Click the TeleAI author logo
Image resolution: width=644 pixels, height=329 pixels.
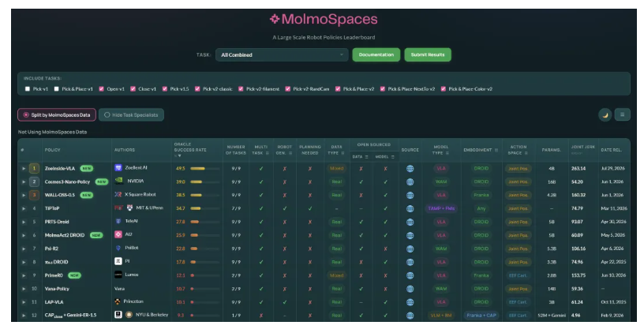coord(118,221)
